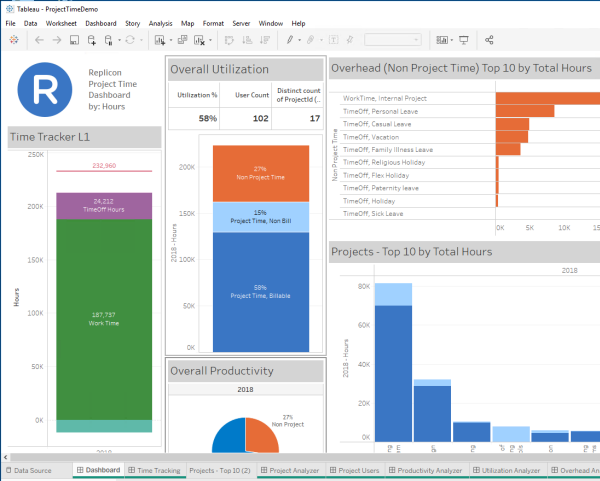Open the fit view dropdown box

[x=392, y=40]
